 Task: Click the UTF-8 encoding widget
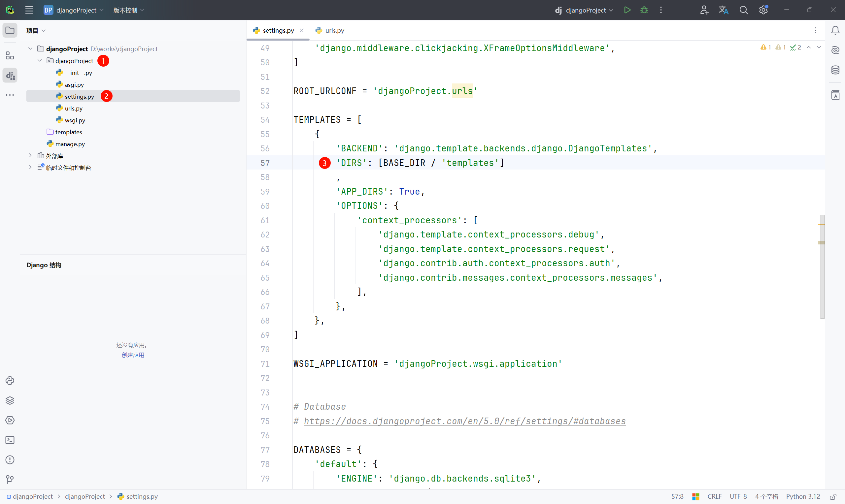point(738,496)
